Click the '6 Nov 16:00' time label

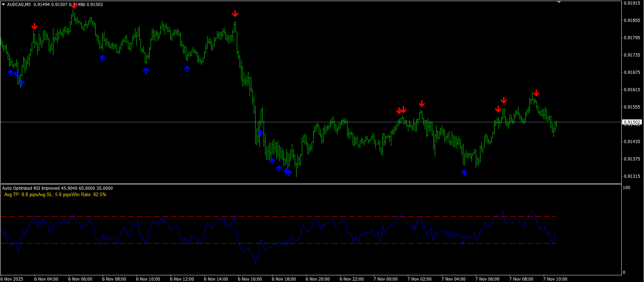coord(250,279)
